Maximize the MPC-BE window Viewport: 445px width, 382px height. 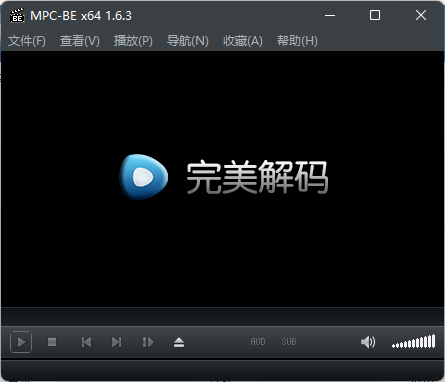pos(375,15)
